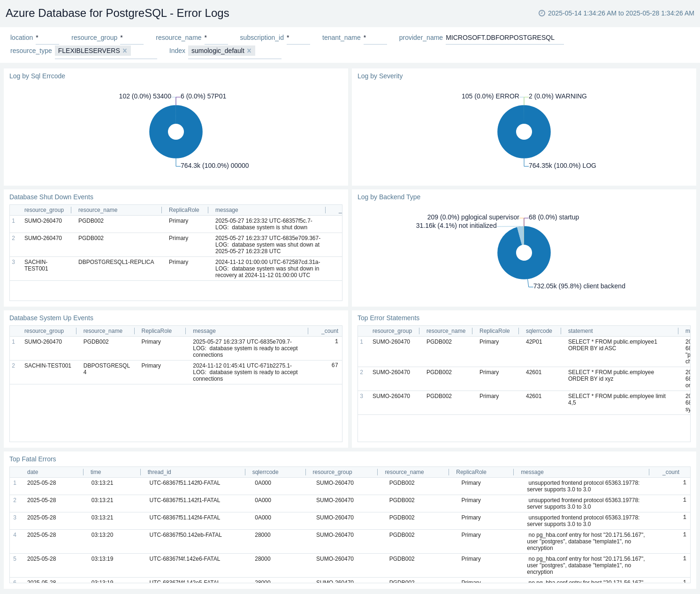Edit the subscription_id filter field
Viewport: 700px width, 594px height.
(298, 38)
